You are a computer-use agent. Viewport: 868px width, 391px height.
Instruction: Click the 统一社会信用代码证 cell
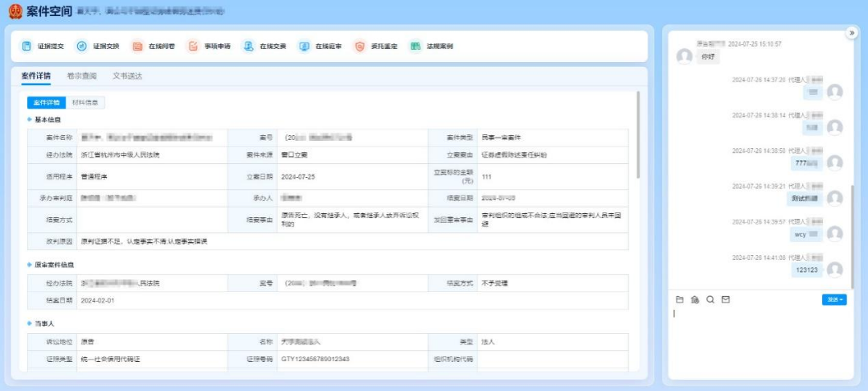110,360
